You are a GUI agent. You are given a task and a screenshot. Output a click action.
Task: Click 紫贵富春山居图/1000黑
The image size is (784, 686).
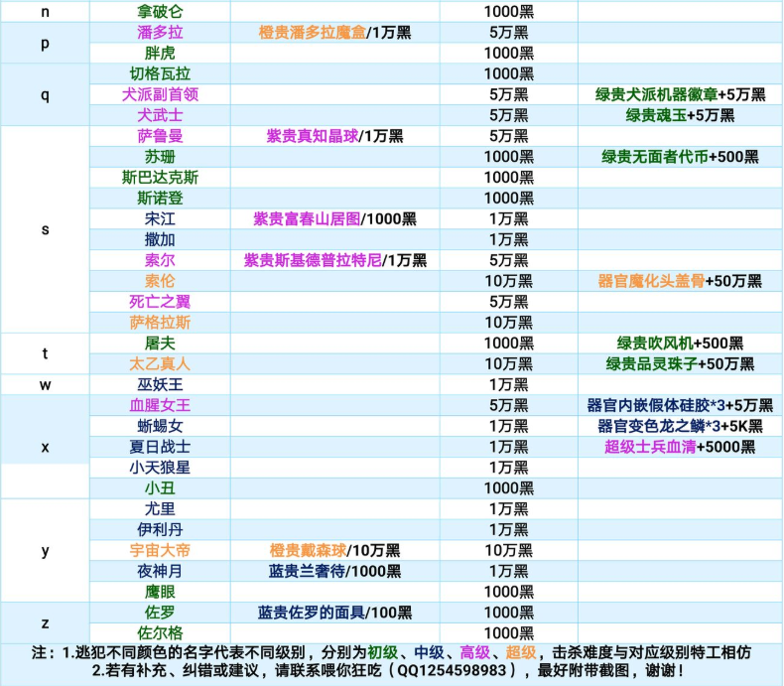coord(334,219)
